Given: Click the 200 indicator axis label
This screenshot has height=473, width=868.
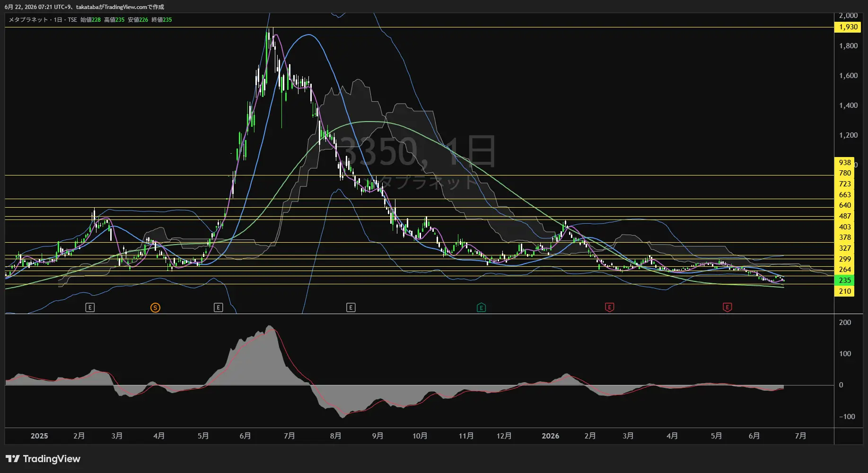Looking at the screenshot, I should pyautogui.click(x=845, y=323).
